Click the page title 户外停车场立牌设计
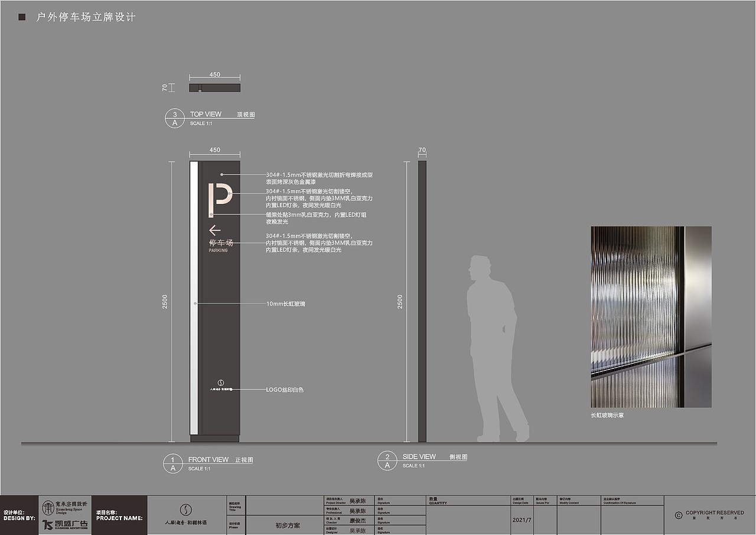 click(86, 17)
